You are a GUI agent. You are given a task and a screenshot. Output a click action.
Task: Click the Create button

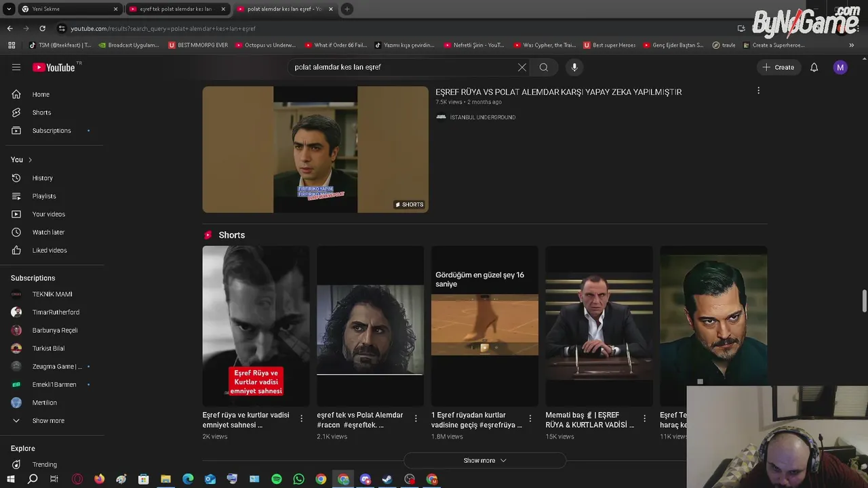(778, 67)
